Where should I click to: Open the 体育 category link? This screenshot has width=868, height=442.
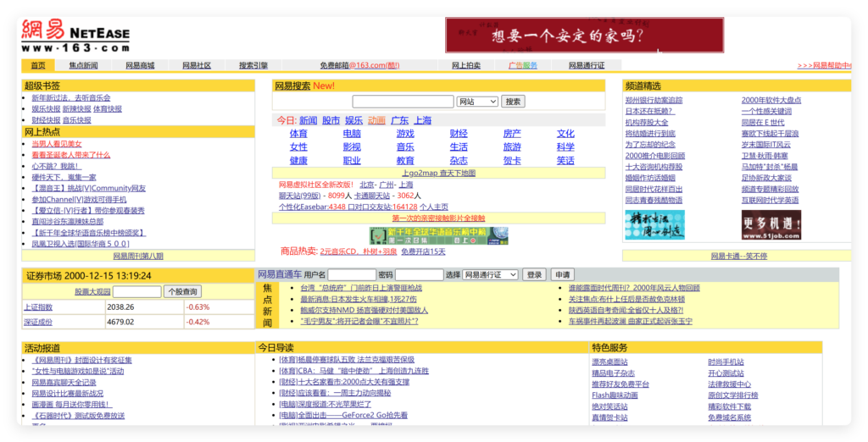(x=298, y=134)
